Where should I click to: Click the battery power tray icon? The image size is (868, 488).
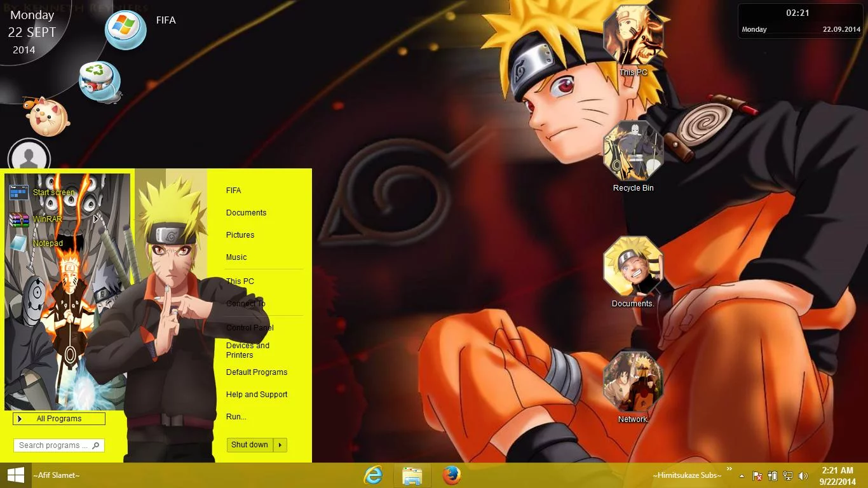tap(773, 476)
